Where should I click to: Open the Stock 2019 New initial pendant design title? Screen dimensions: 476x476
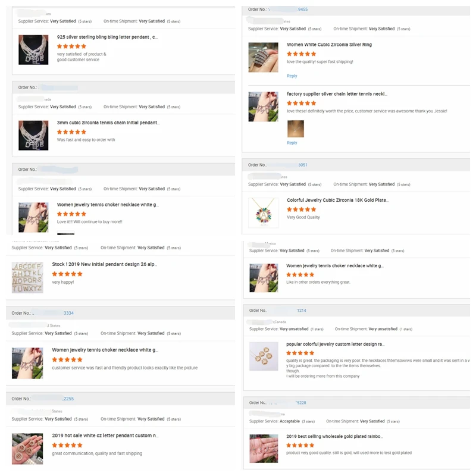pyautogui.click(x=105, y=264)
